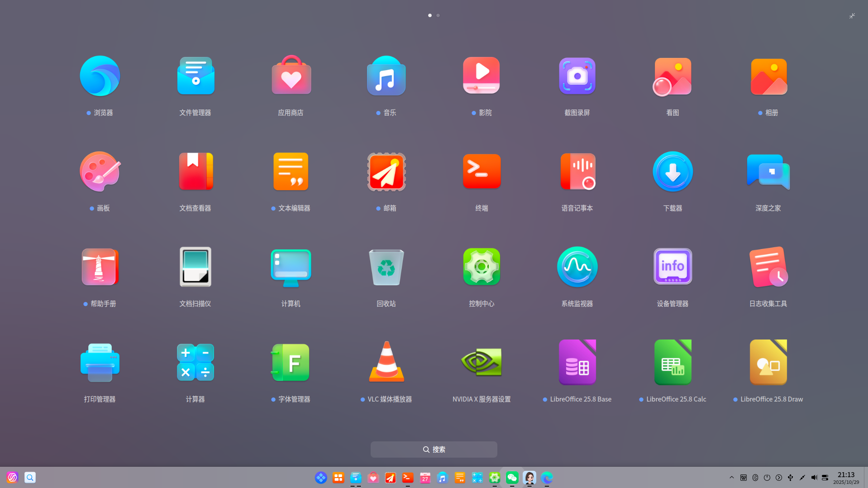This screenshot has height=488, width=868.
Task: Open the 浏览器 browser app
Action: coord(100,76)
